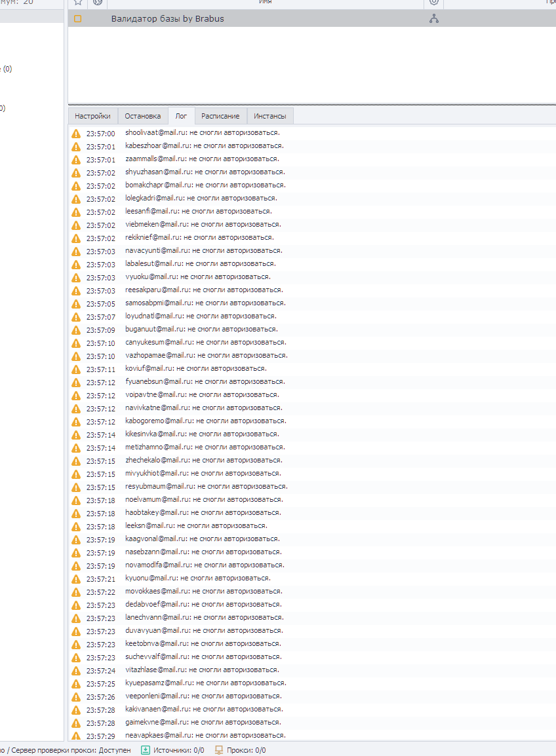Screen dimensions: 556x756
Task: Select log message for kikesinvka@mail.ru
Action: point(202,434)
